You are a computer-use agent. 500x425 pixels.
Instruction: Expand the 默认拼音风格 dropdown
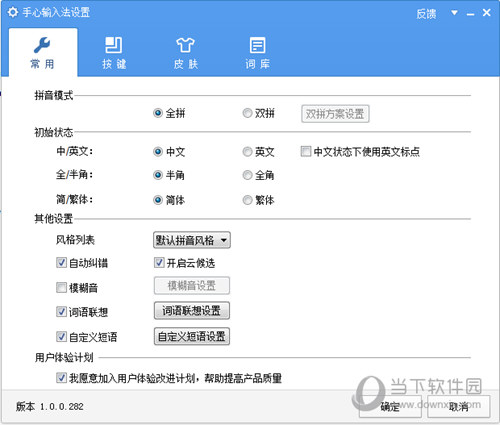(192, 240)
